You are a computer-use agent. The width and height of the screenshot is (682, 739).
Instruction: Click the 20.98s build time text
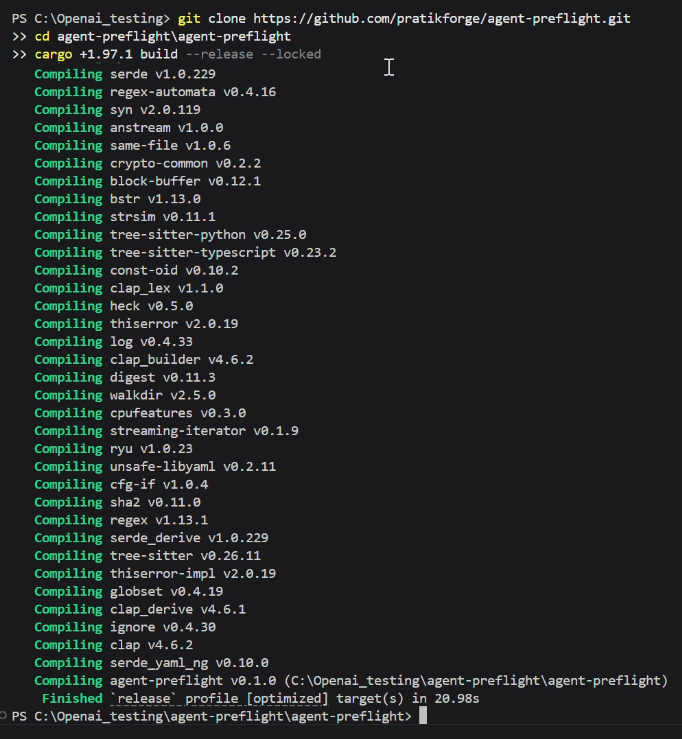click(x=457, y=698)
